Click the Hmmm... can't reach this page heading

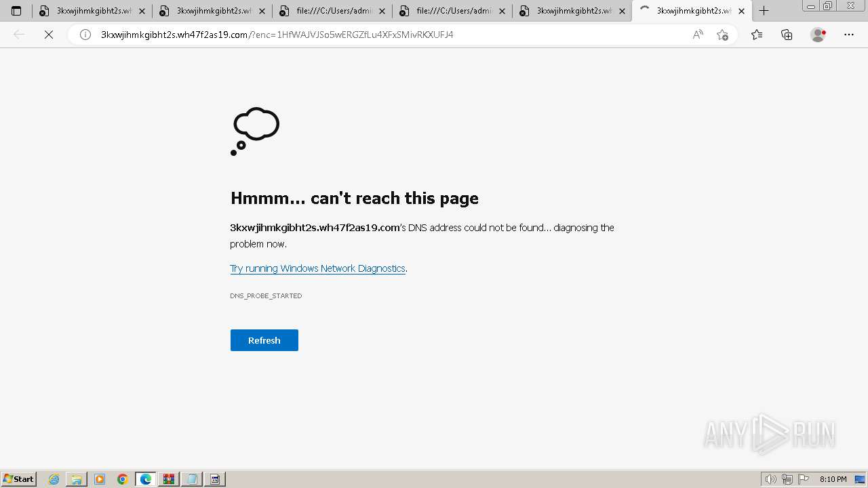click(355, 198)
